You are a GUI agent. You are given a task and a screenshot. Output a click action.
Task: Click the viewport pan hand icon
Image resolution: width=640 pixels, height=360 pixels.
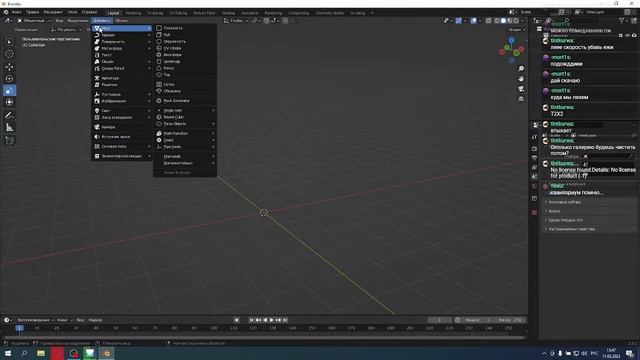pos(521,78)
